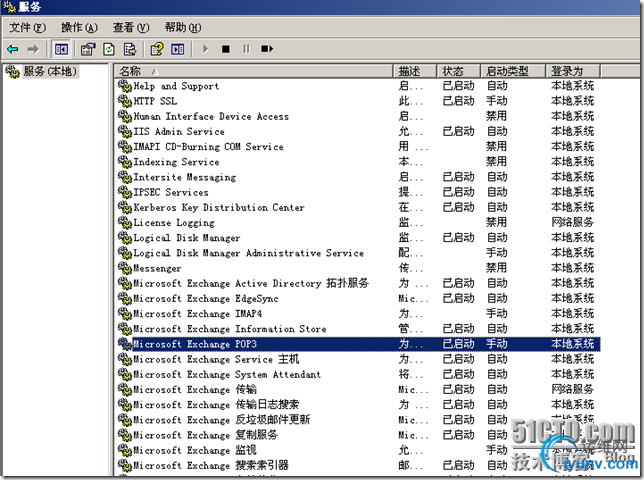The width and height of the screenshot is (644, 480).
Task: Click the Refresh toolbar icon
Action: tap(109, 49)
